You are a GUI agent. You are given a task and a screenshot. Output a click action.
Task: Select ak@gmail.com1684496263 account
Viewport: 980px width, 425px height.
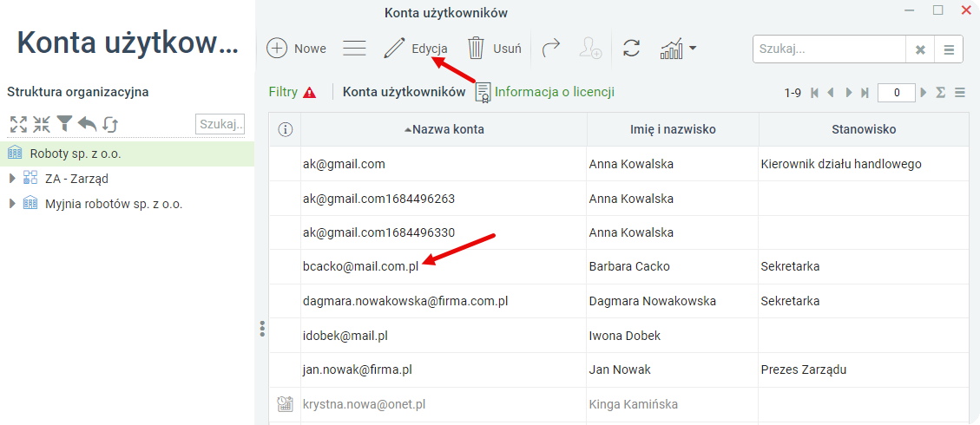tap(378, 199)
